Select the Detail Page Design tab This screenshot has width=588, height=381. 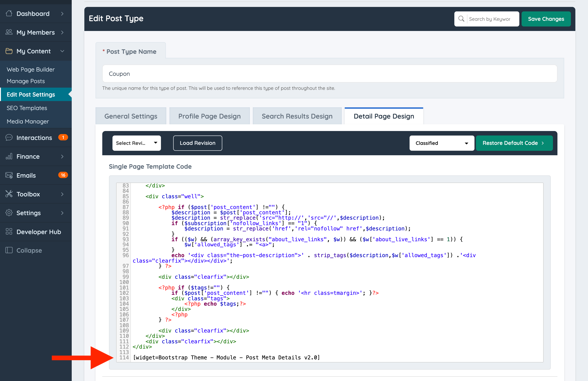point(384,116)
